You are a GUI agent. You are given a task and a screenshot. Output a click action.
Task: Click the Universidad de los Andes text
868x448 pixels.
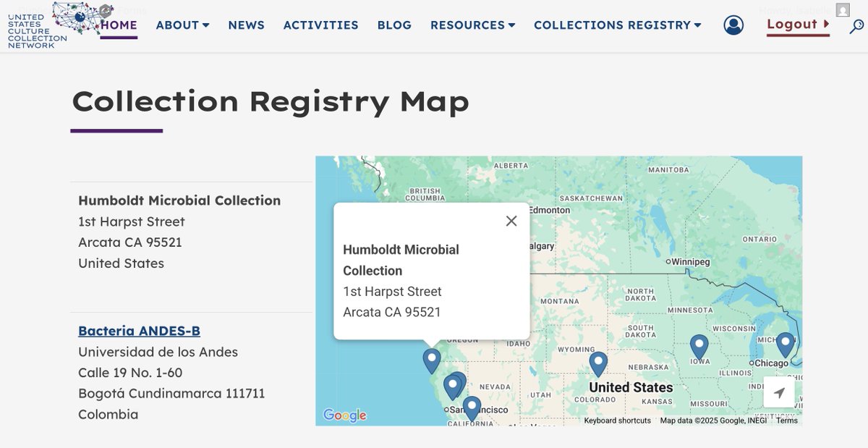[x=158, y=352]
